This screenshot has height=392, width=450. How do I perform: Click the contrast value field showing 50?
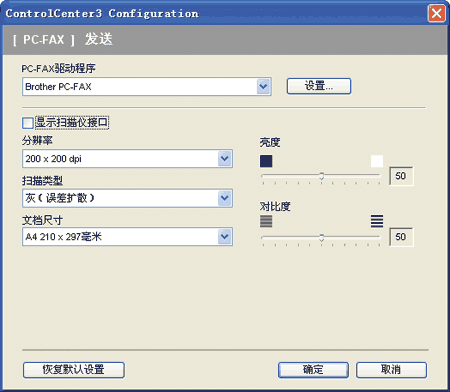pos(401,237)
